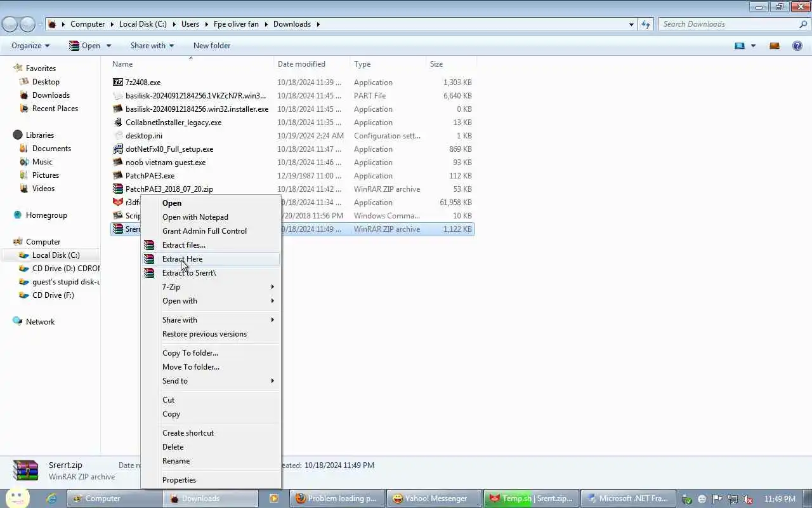
Task: Expand the Open with submenu
Action: (x=211, y=301)
